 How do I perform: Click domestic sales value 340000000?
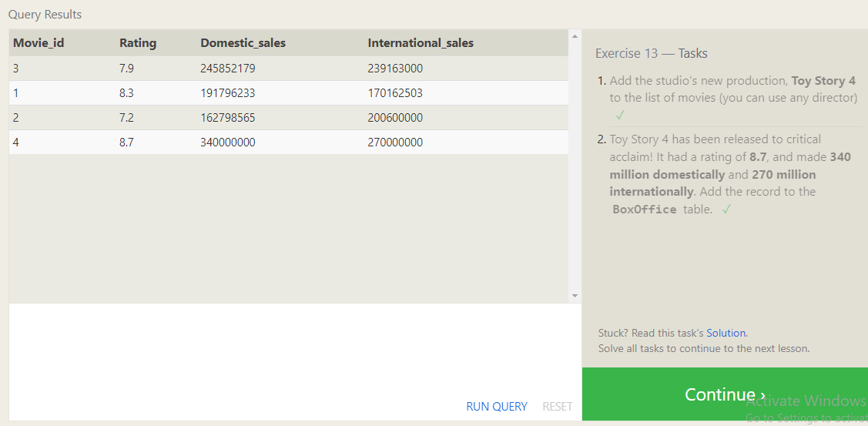coord(228,143)
